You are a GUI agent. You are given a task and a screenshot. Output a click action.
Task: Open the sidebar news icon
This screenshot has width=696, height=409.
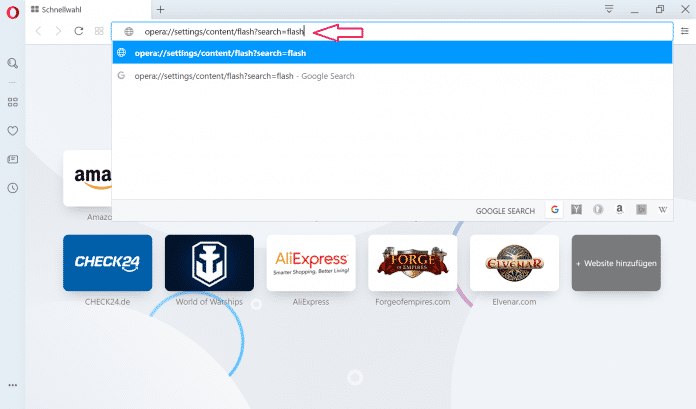tap(13, 159)
